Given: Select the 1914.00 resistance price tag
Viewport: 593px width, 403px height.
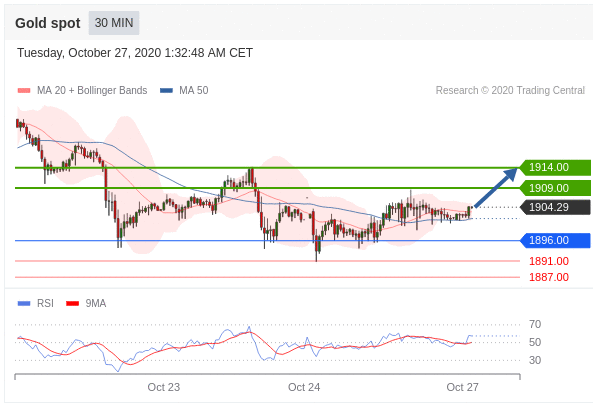Looking at the screenshot, I should [x=555, y=167].
